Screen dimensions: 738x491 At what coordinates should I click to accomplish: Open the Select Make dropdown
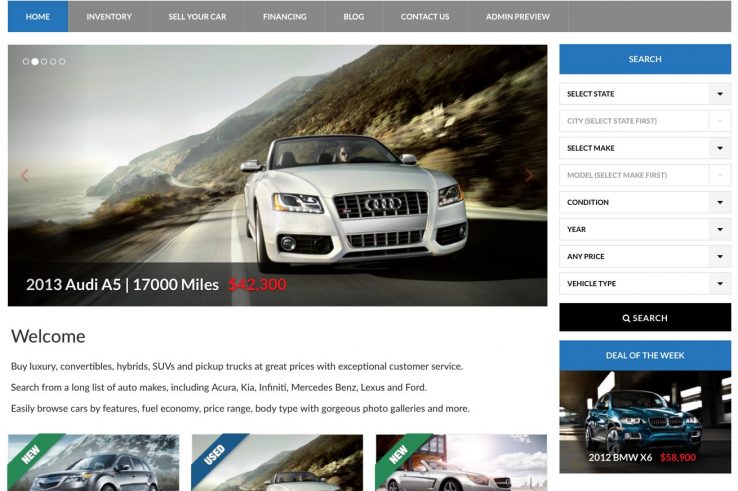(x=645, y=148)
